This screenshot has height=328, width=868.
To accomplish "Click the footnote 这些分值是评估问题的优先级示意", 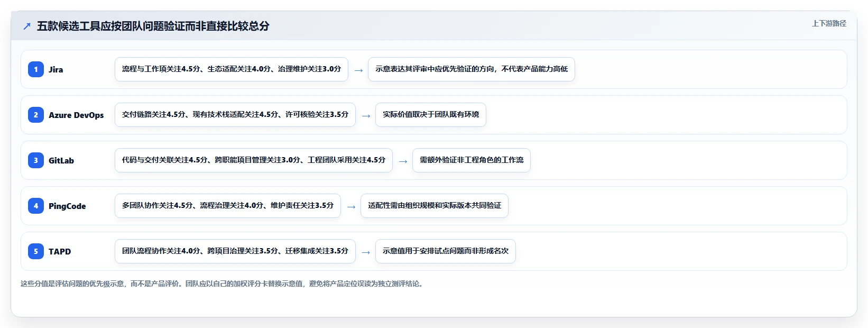I will tap(222, 284).
